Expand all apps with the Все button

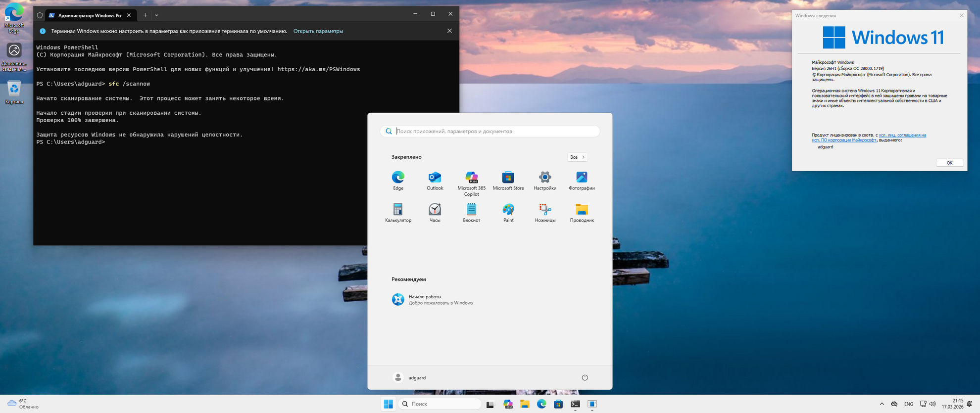click(577, 157)
